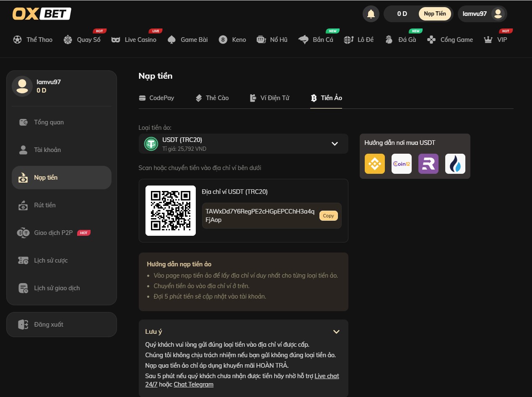The width and height of the screenshot is (532, 397).
Task: Switch to the CodePay tab
Action: (156, 98)
